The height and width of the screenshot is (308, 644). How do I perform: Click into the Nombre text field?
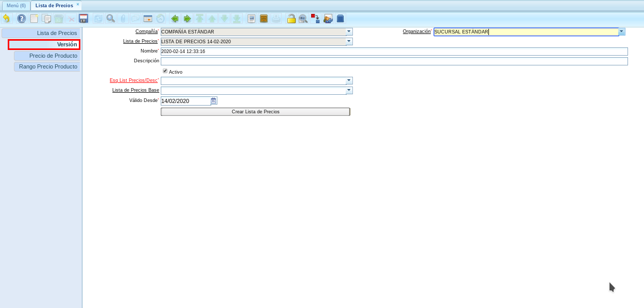point(394,52)
